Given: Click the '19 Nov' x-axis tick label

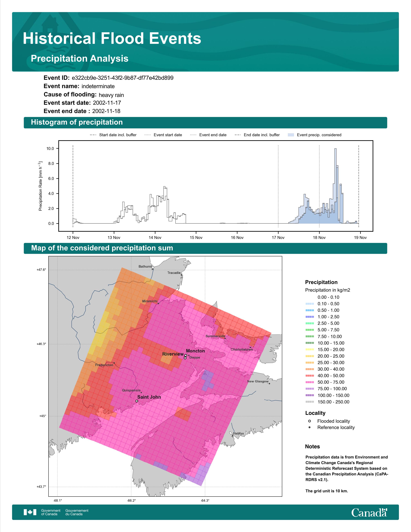Looking at the screenshot, I should pyautogui.click(x=360, y=237).
